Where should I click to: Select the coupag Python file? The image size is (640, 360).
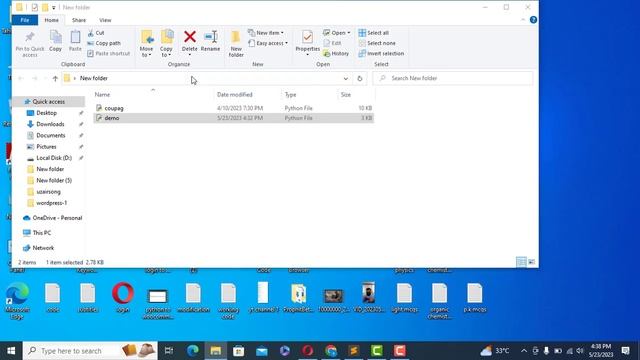[x=233, y=108]
